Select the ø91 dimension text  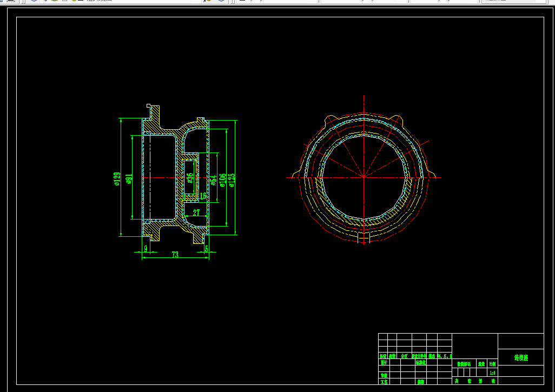pos(129,179)
